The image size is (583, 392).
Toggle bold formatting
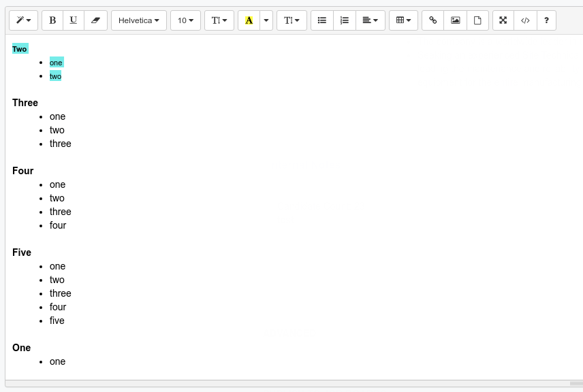pos(52,20)
